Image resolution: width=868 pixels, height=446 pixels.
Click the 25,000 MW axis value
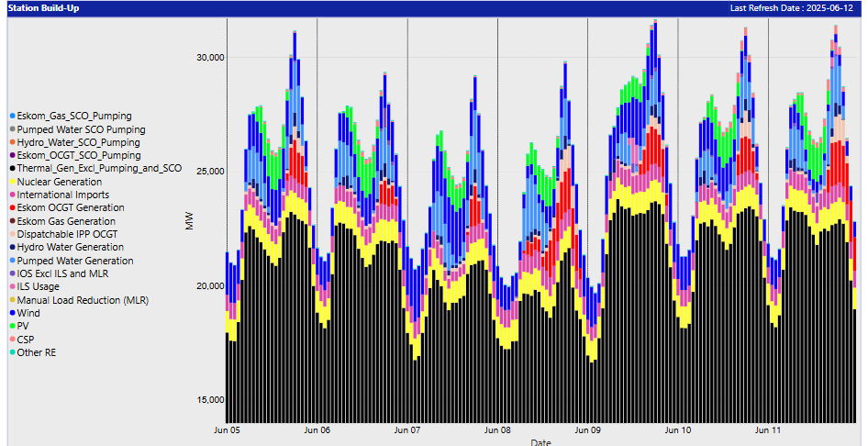[x=211, y=172]
